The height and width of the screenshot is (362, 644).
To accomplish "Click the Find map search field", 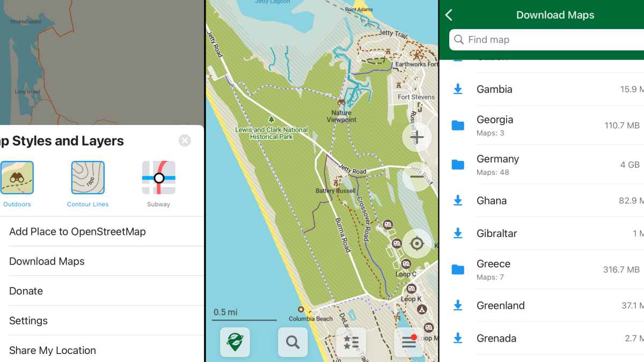I will [x=547, y=40].
